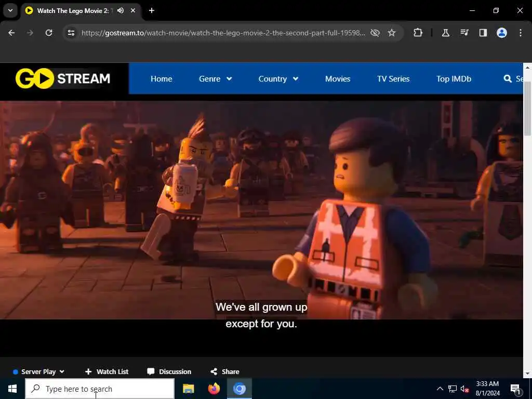Toggle the browser side panel icon
The image size is (532, 399).
coord(483,33)
